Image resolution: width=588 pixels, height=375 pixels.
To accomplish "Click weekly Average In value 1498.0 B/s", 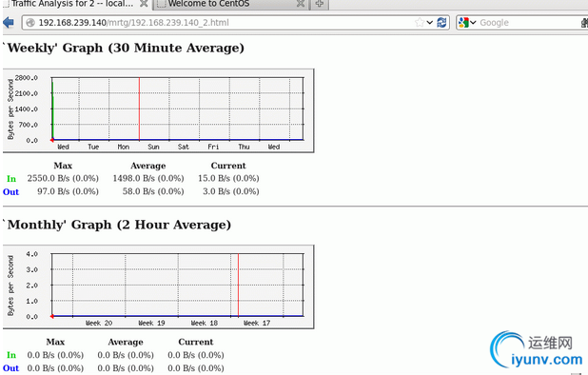I will coord(148,179).
